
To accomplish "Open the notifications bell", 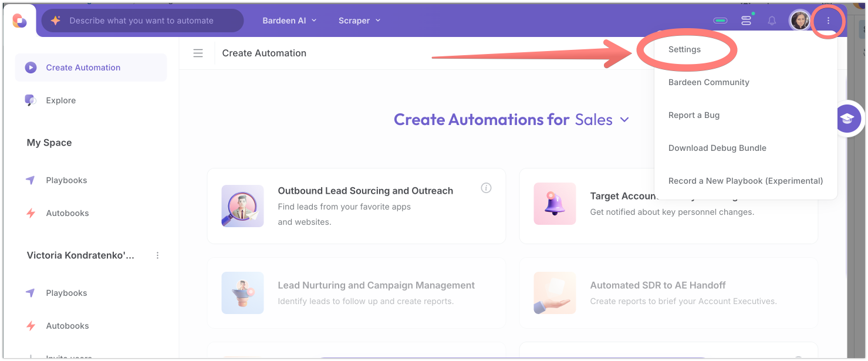I will tap(772, 21).
